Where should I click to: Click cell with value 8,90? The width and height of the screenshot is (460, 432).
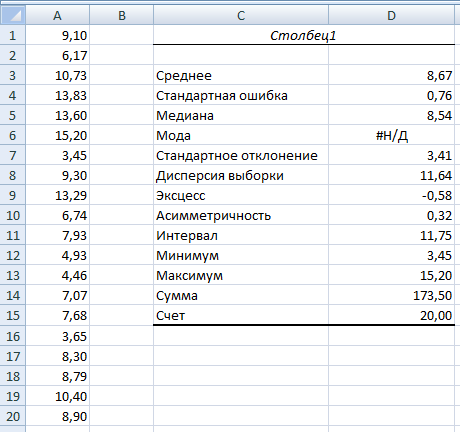(x=57, y=416)
